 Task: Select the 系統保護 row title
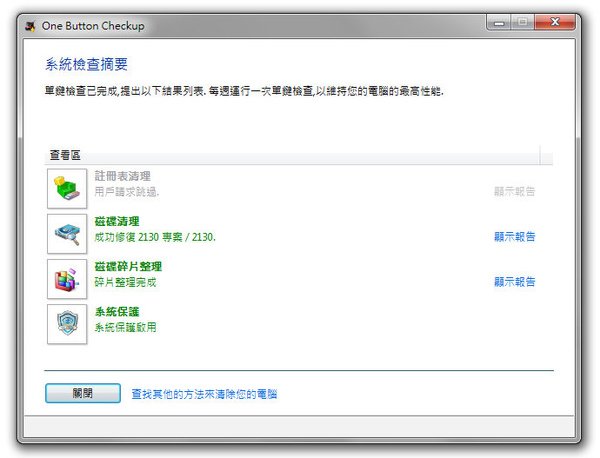click(x=117, y=311)
